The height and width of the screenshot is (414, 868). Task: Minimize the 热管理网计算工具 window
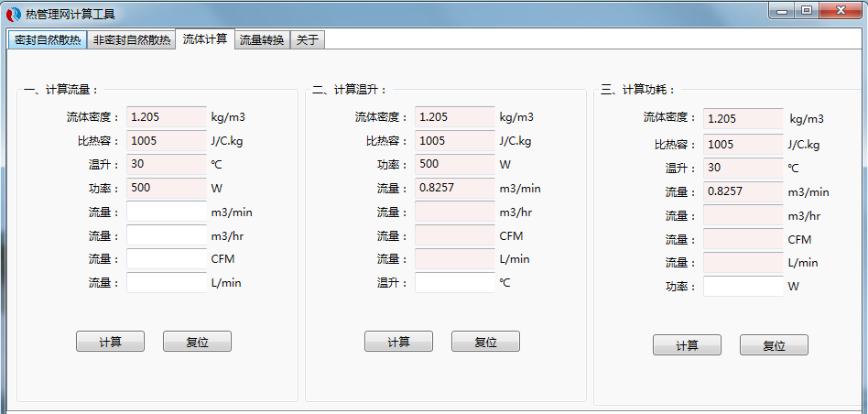(782, 11)
